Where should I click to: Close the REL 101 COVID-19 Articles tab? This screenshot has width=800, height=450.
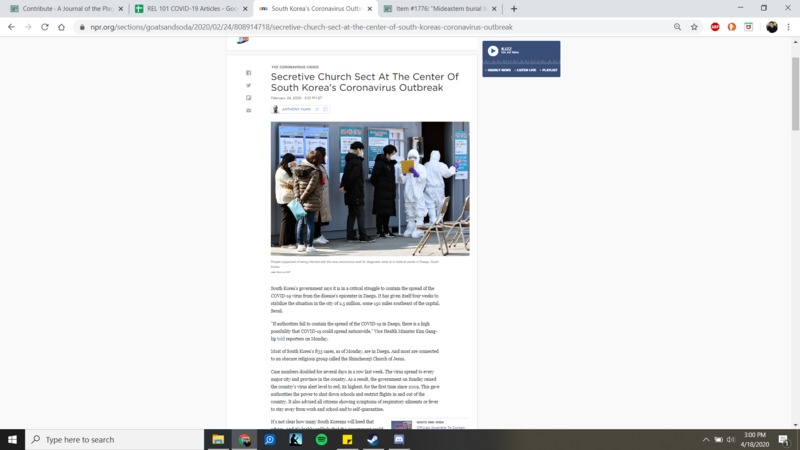245,9
